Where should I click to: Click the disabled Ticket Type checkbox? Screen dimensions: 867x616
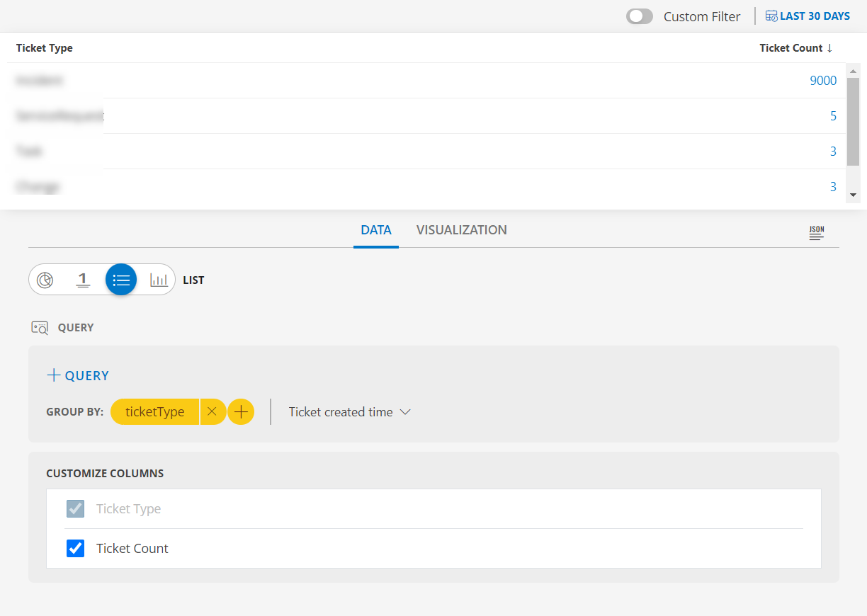click(75, 508)
